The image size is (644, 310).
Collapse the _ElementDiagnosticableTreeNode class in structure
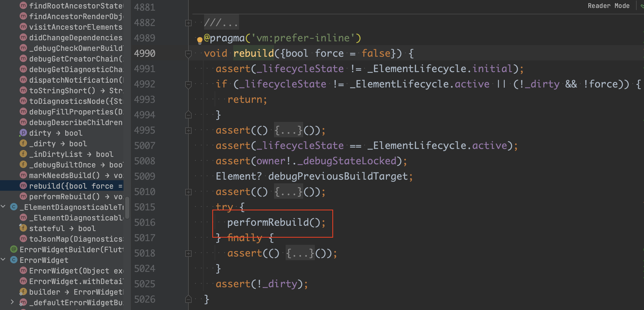tap(3, 206)
